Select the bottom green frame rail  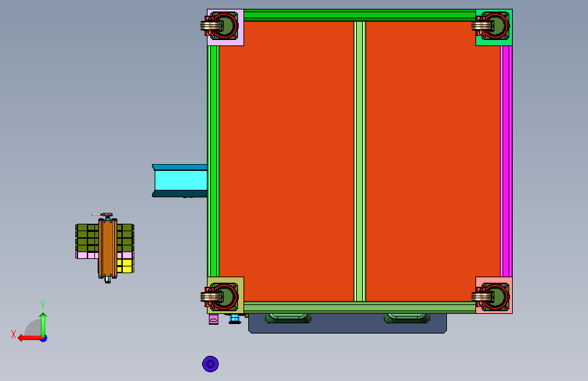(359, 307)
